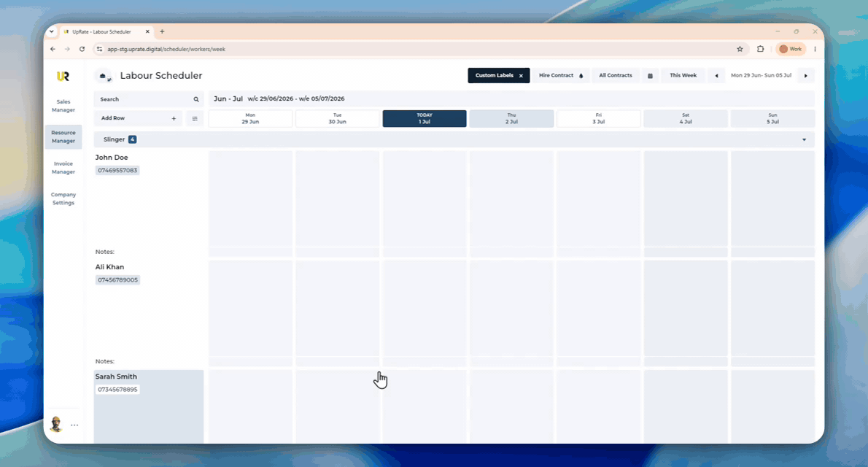Image resolution: width=868 pixels, height=467 pixels.
Task: Click the Add Row plus icon
Action: pos(174,118)
